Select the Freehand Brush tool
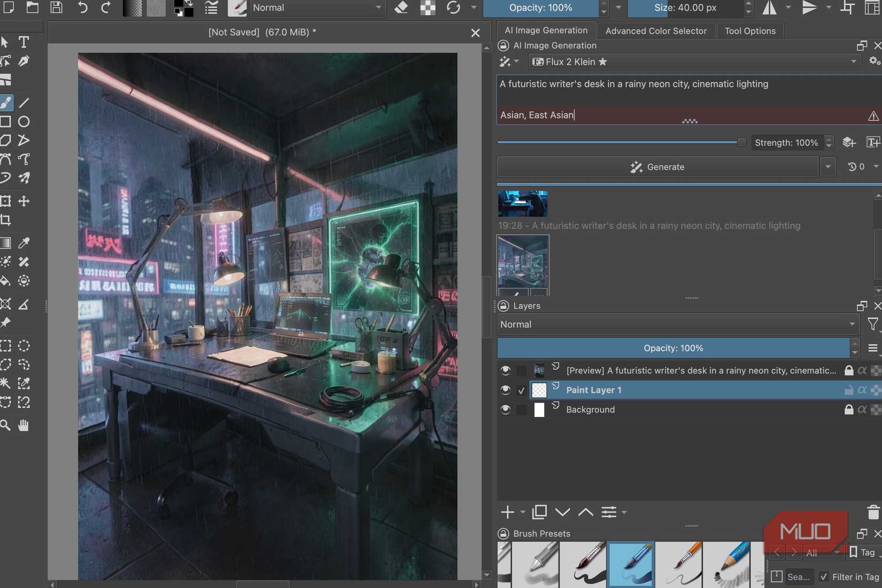The width and height of the screenshot is (882, 588). click(6, 102)
